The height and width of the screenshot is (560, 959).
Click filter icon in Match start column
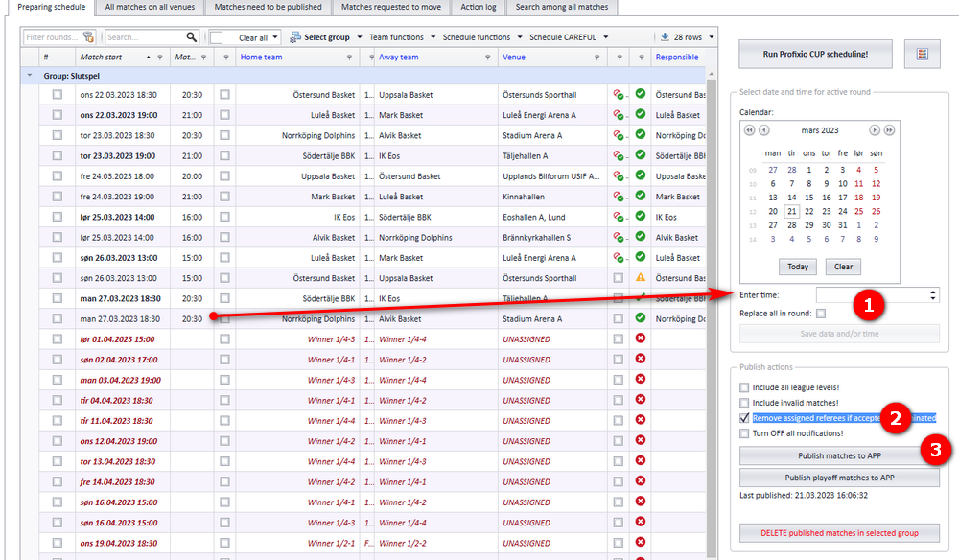(x=160, y=58)
